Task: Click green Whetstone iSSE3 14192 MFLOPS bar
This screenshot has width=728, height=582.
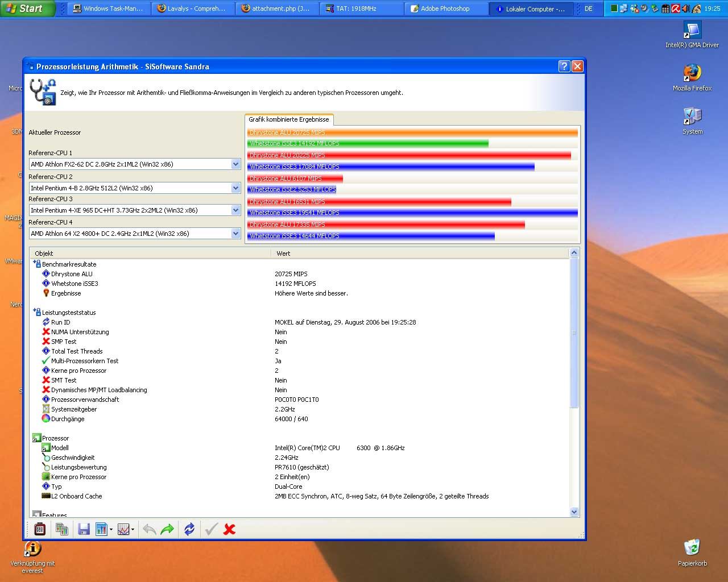Action: click(x=368, y=143)
